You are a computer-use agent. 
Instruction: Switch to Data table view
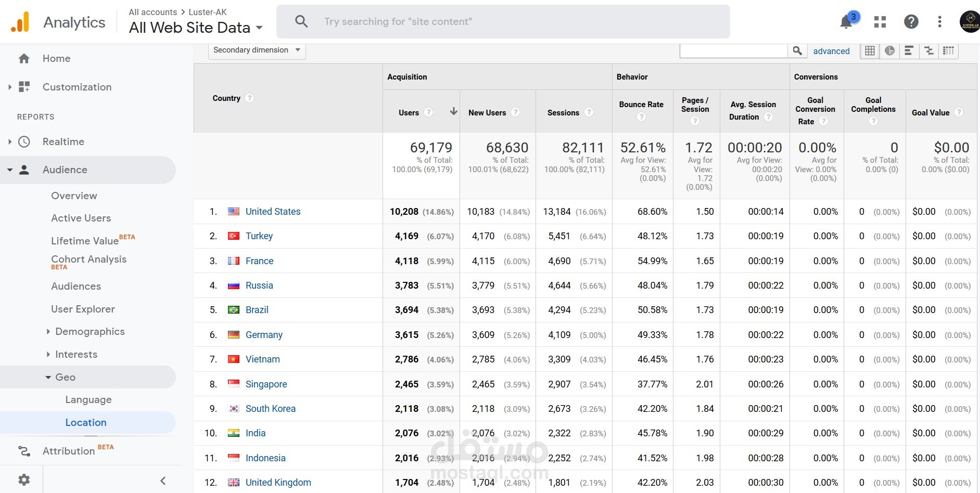870,50
